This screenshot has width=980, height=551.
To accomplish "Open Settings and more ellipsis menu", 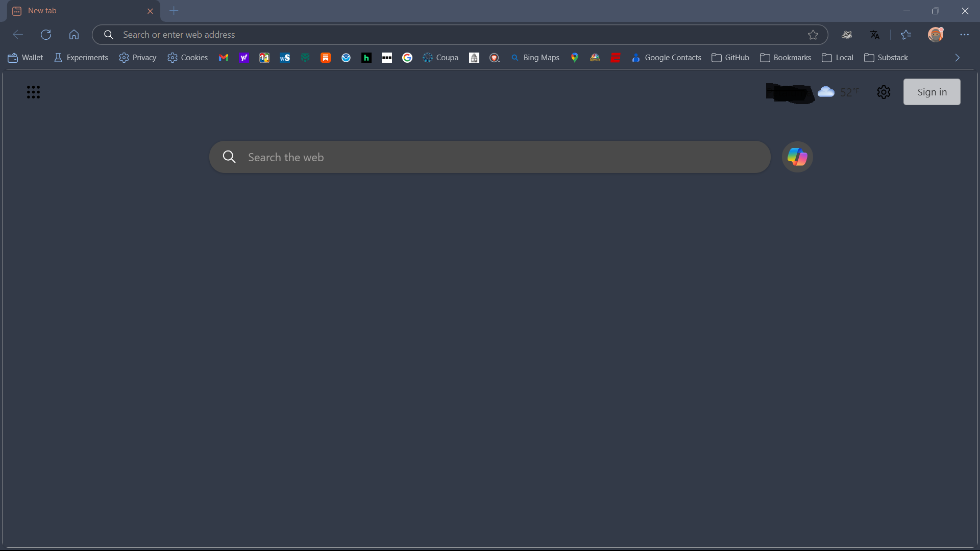I will (x=964, y=35).
